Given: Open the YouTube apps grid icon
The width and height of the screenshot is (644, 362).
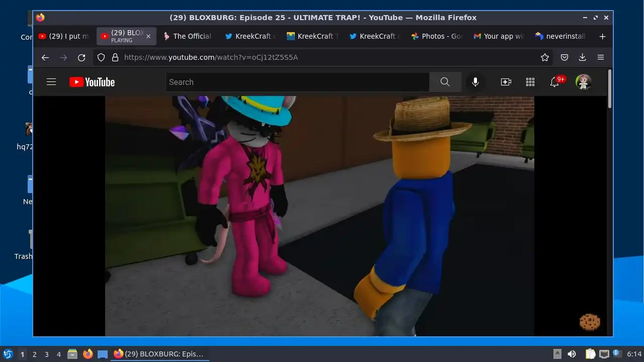Looking at the screenshot, I should 530,82.
